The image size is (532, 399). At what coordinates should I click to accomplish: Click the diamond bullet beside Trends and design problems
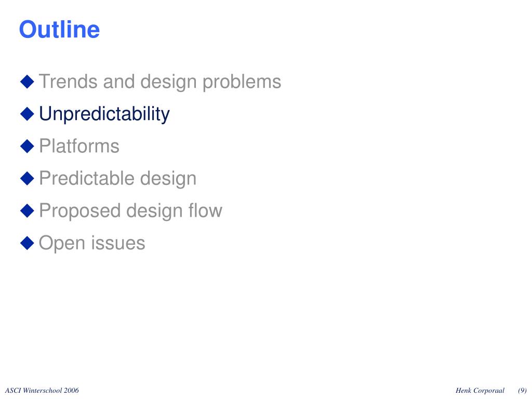click(x=27, y=82)
